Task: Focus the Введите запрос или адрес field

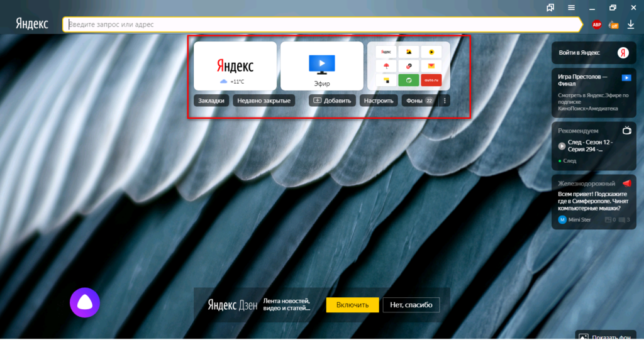Action: click(323, 25)
